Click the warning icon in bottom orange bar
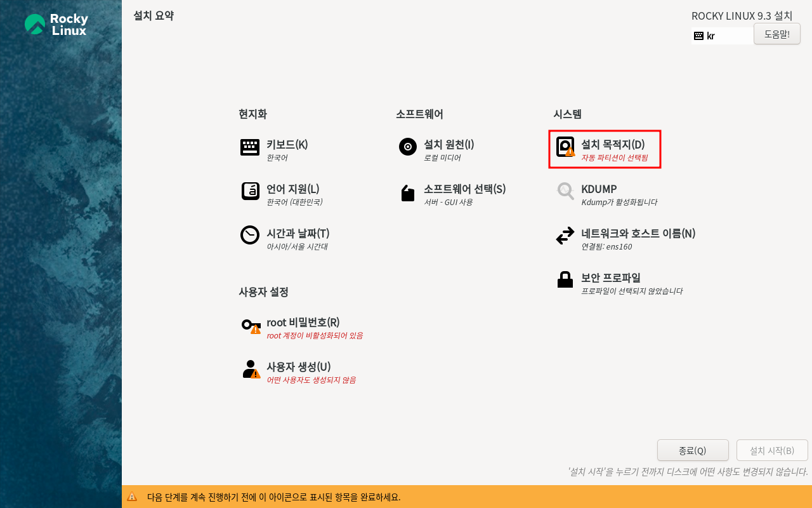The height and width of the screenshot is (508, 812). [x=132, y=497]
